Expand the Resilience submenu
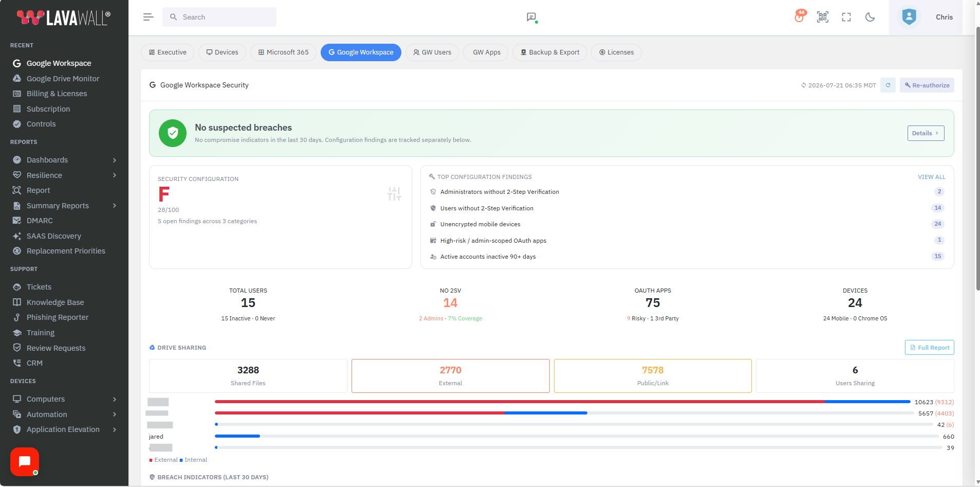 tap(64, 175)
